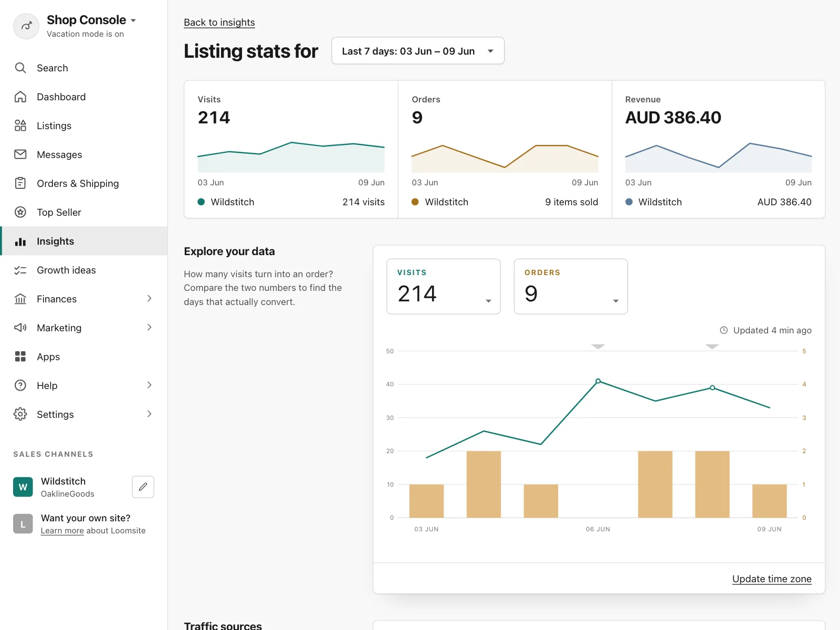Click the Top Seller star badge icon

tap(20, 212)
